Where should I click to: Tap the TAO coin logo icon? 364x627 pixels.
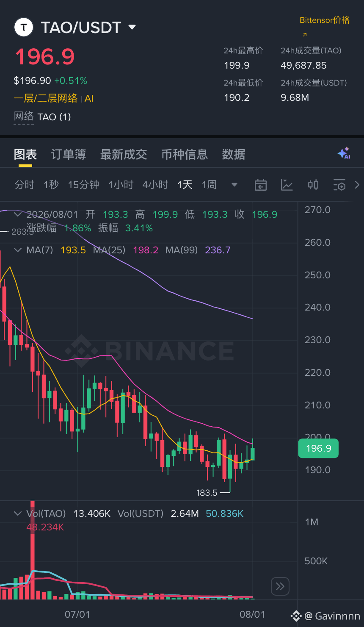click(x=24, y=28)
